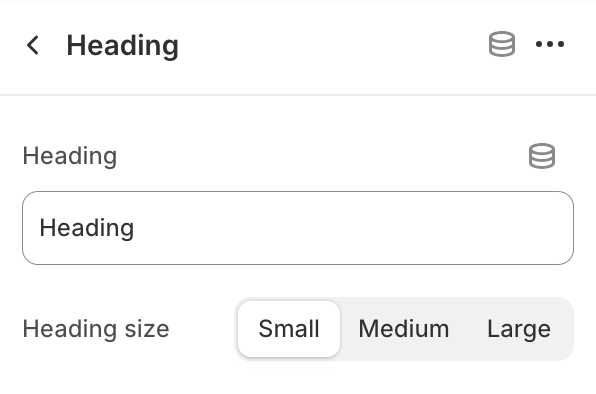Open the three-dot more actions menu
The height and width of the screenshot is (394, 596).
(x=550, y=44)
